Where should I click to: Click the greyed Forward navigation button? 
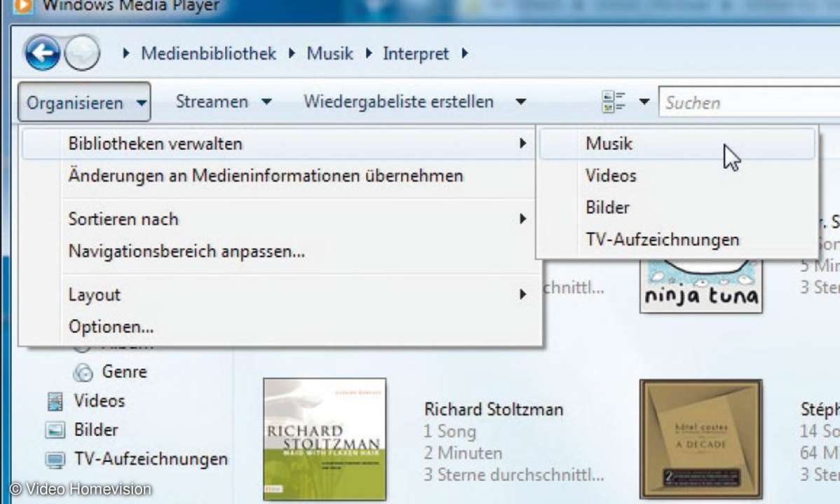(x=82, y=53)
